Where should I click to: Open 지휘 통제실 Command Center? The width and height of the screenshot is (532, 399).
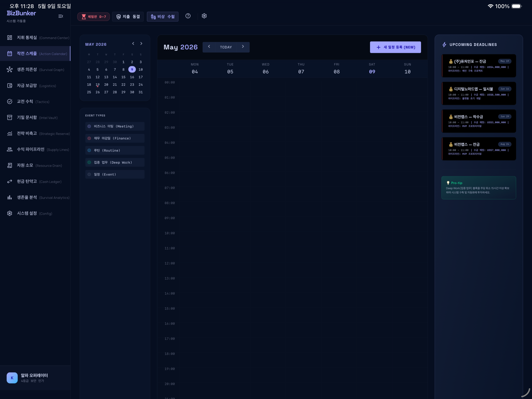tap(35, 38)
